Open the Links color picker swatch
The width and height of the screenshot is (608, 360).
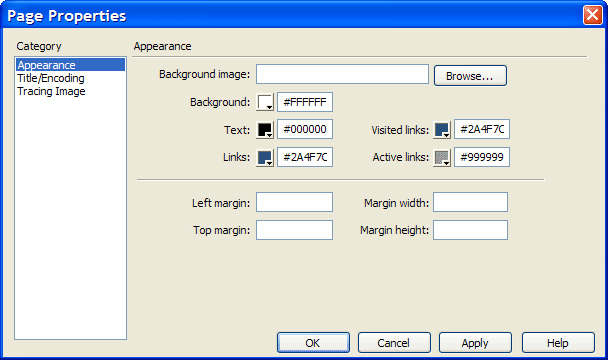tap(265, 158)
